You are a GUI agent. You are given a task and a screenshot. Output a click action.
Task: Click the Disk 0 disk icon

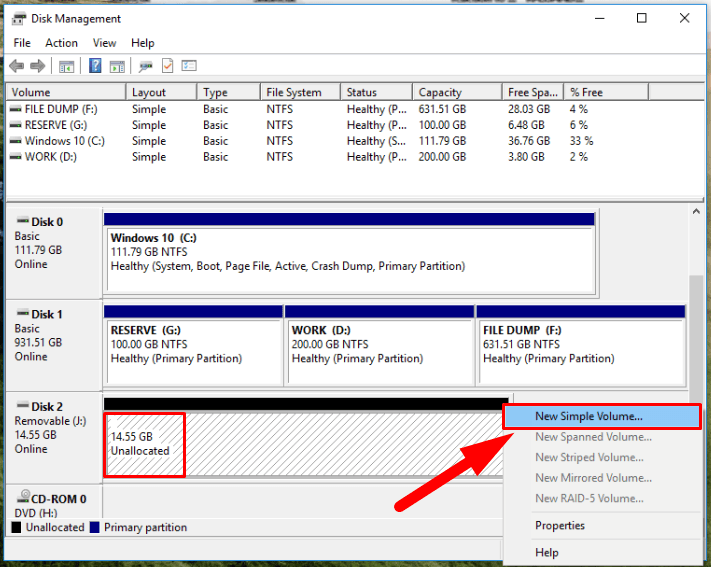pyautogui.click(x=23, y=221)
